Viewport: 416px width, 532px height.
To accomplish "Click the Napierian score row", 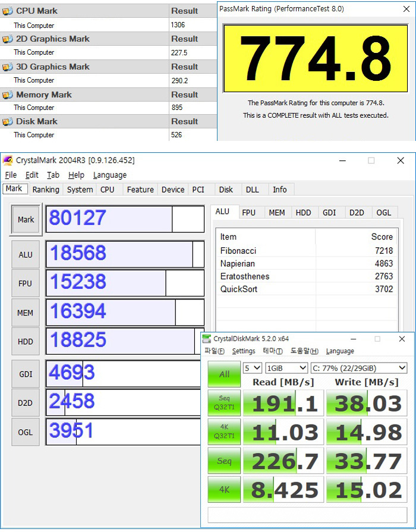I will [307, 264].
